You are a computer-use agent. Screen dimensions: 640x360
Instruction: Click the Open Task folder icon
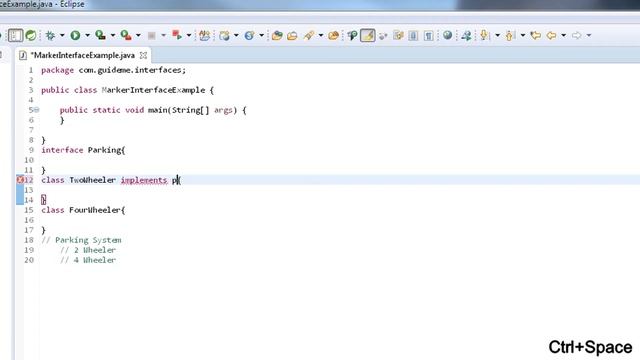(x=292, y=36)
